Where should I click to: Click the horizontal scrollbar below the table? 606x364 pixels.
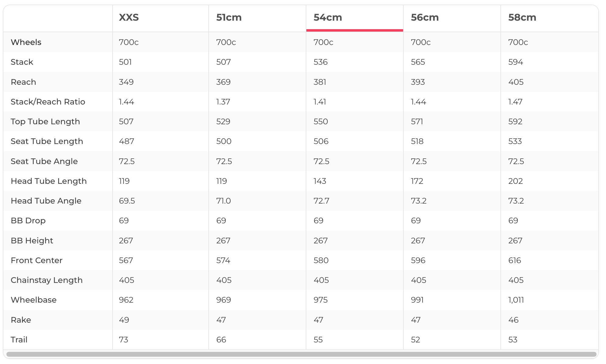301,354
